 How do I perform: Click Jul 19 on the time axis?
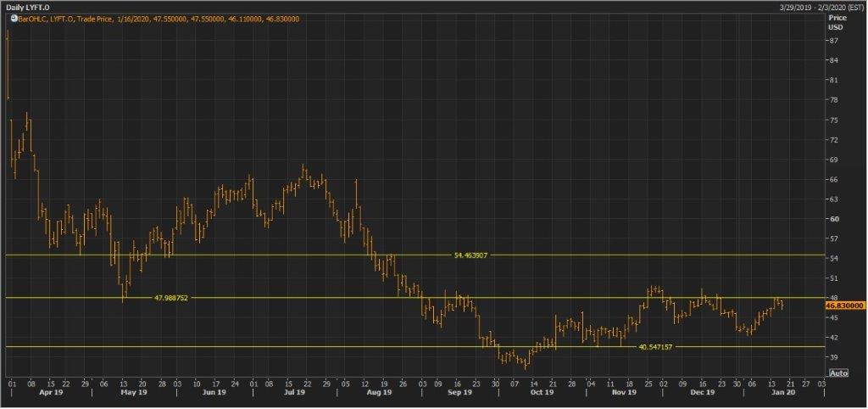(294, 393)
